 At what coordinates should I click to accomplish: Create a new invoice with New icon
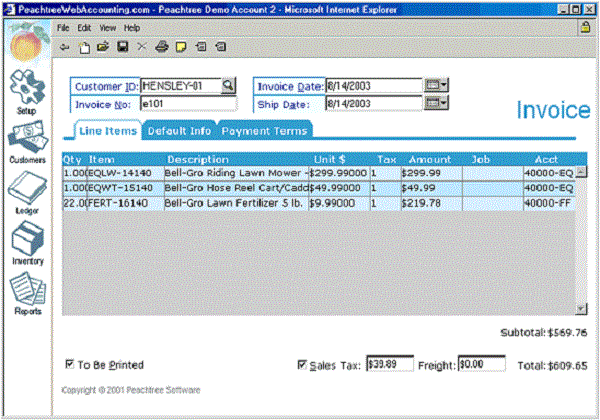point(84,47)
